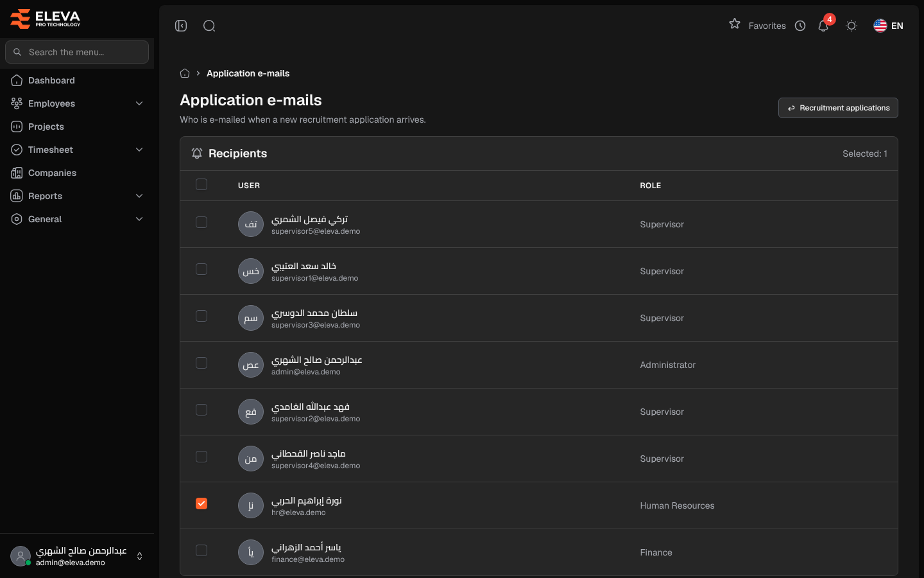Open Companies from the sidebar

[77, 173]
